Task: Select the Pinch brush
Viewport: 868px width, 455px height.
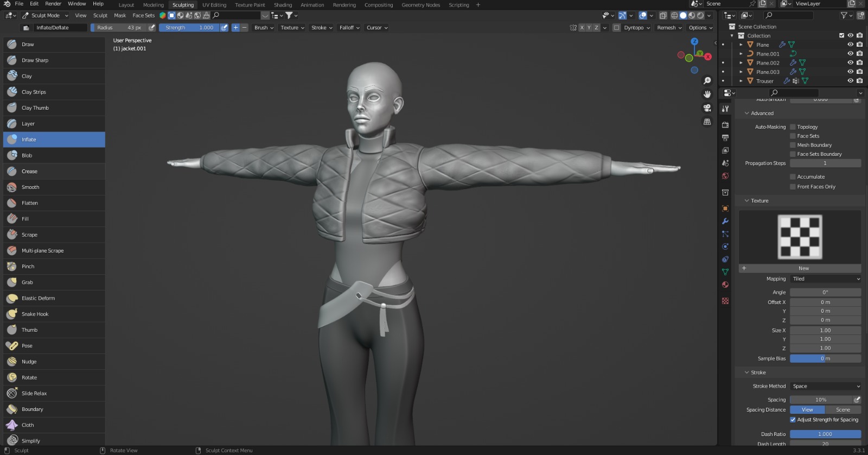Action: 54,266
